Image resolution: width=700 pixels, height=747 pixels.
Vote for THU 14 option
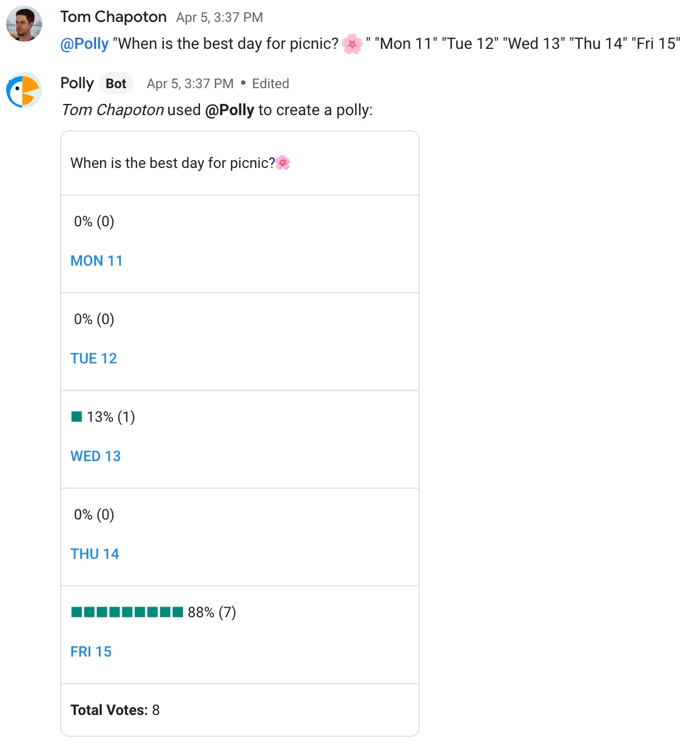(95, 554)
